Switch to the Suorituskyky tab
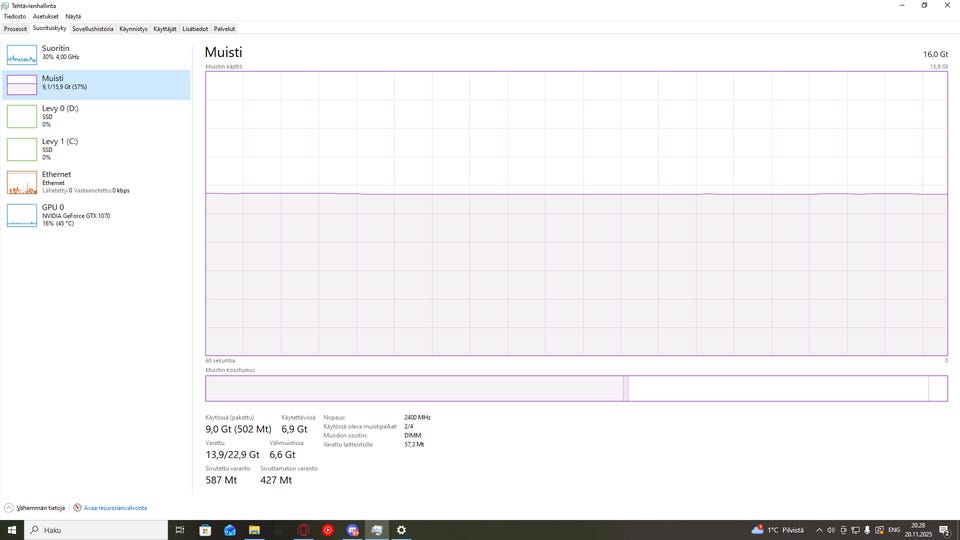This screenshot has width=960, height=540. (x=49, y=28)
